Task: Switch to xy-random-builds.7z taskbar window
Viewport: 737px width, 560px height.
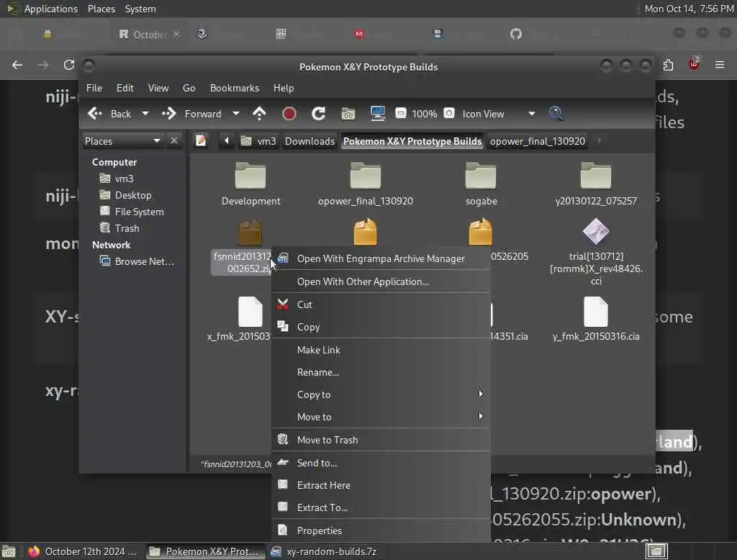Action: tap(326, 551)
